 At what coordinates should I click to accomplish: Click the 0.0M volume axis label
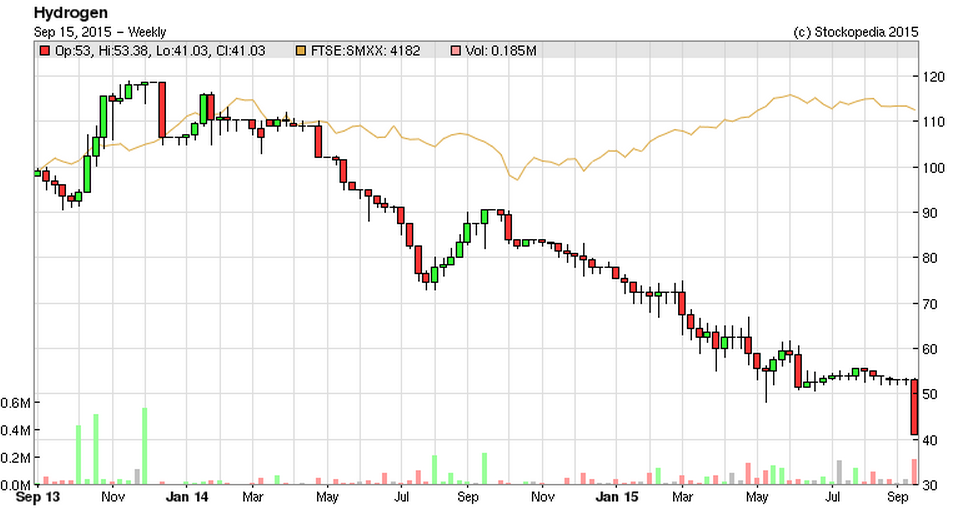[x=15, y=486]
